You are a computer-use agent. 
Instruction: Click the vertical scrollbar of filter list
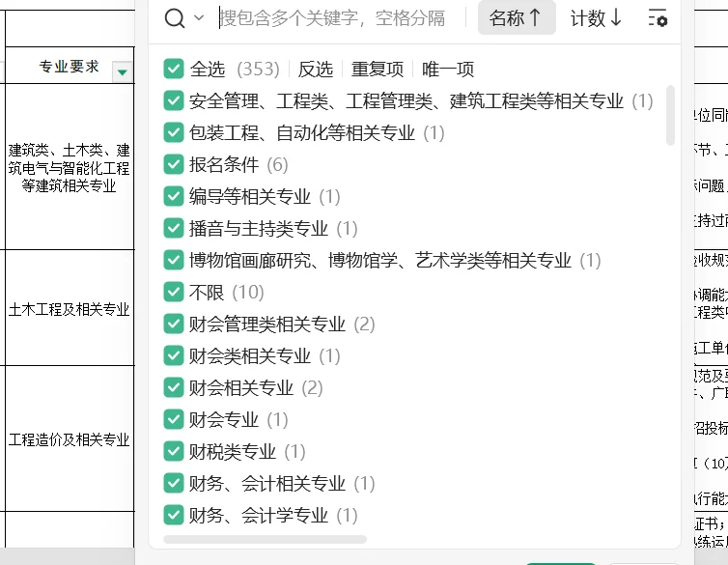tap(670, 116)
